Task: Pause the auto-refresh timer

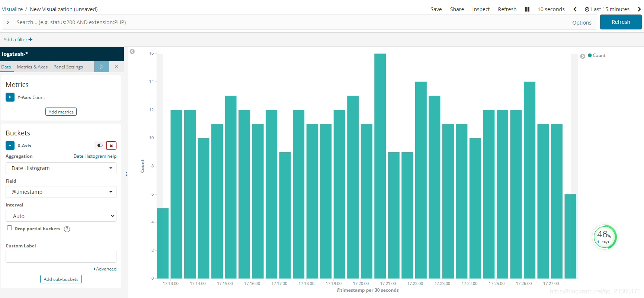Action: click(x=527, y=9)
